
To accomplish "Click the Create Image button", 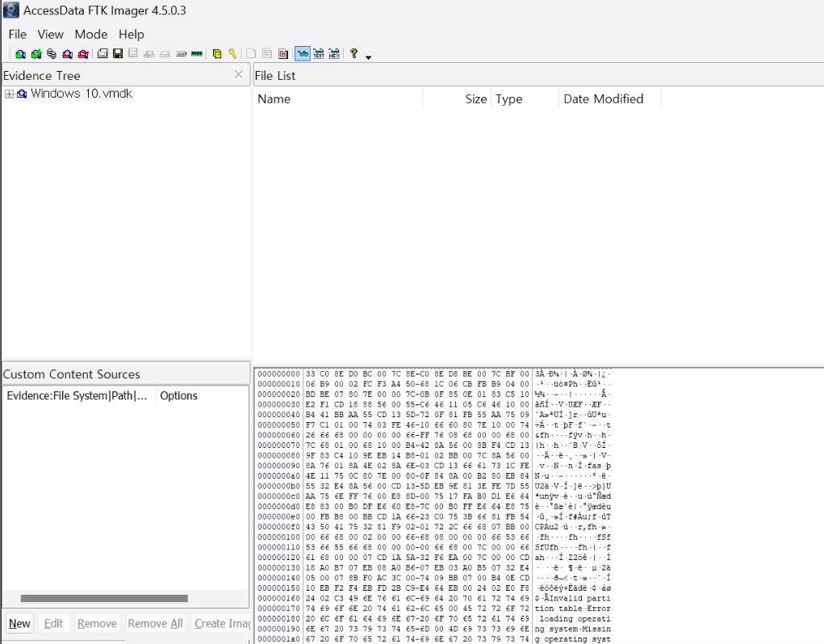I will 221,624.
